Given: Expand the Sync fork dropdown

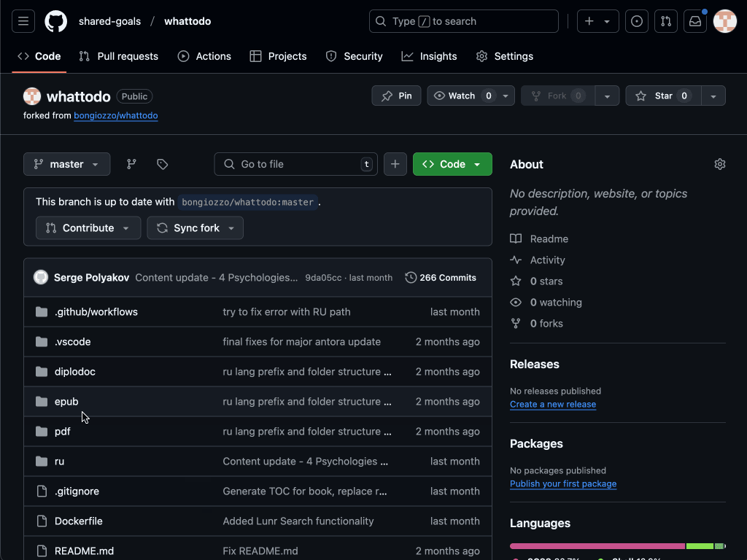Looking at the screenshot, I should click(x=196, y=228).
